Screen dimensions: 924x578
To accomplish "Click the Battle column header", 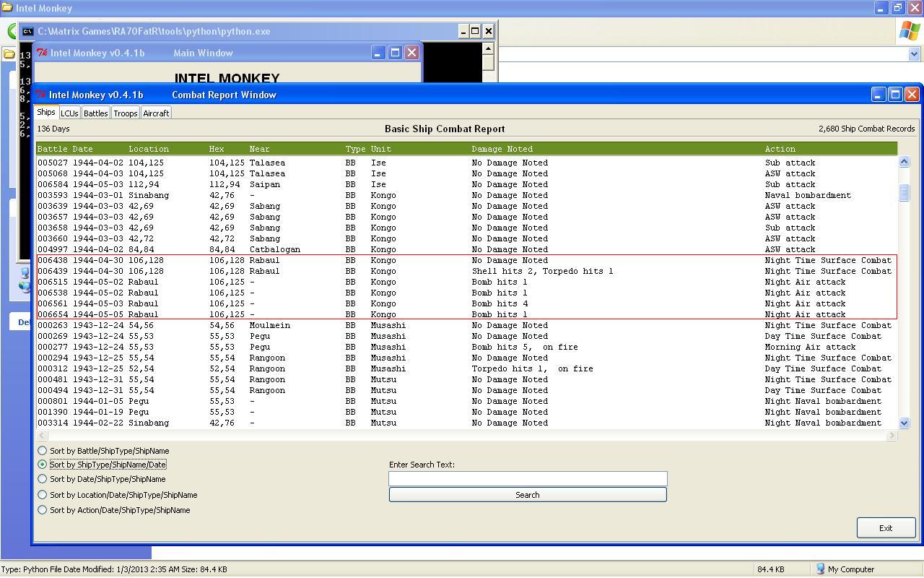I will click(x=52, y=149).
